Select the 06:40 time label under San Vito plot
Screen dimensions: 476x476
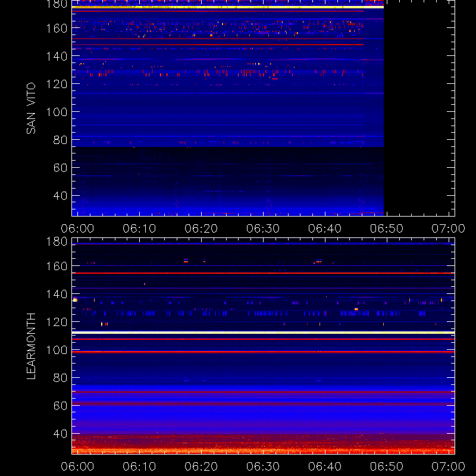coord(325,228)
